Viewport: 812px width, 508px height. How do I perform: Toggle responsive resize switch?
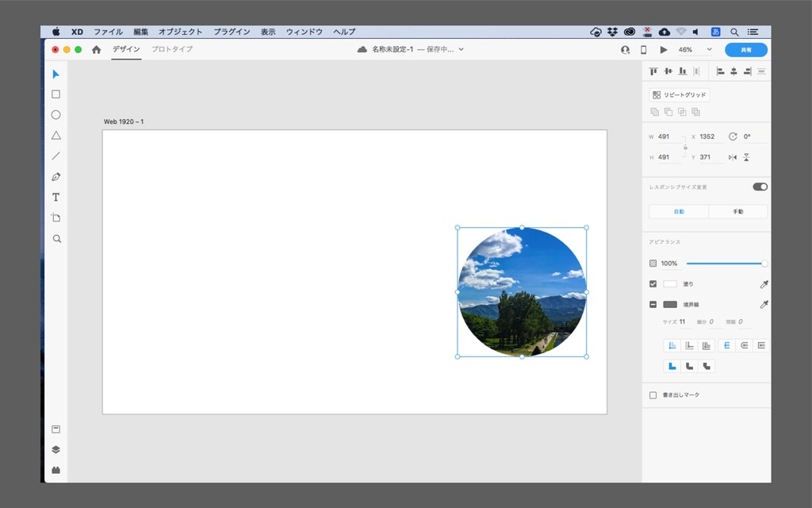pos(760,187)
